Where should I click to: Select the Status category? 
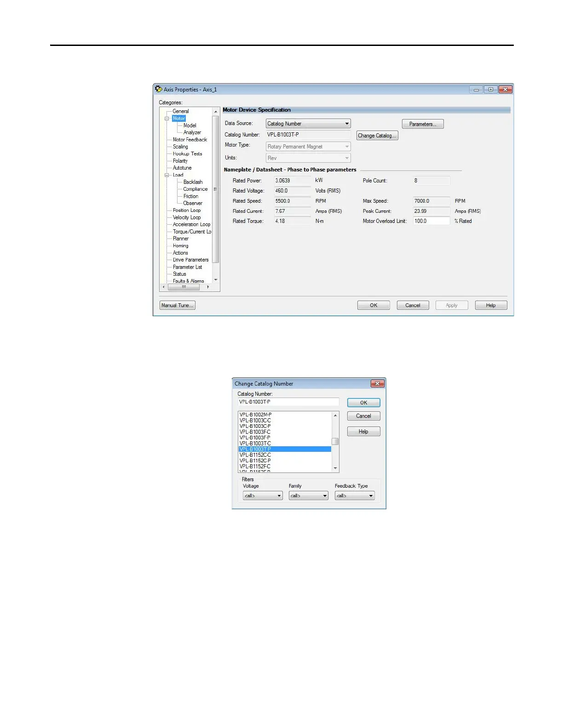179,274
